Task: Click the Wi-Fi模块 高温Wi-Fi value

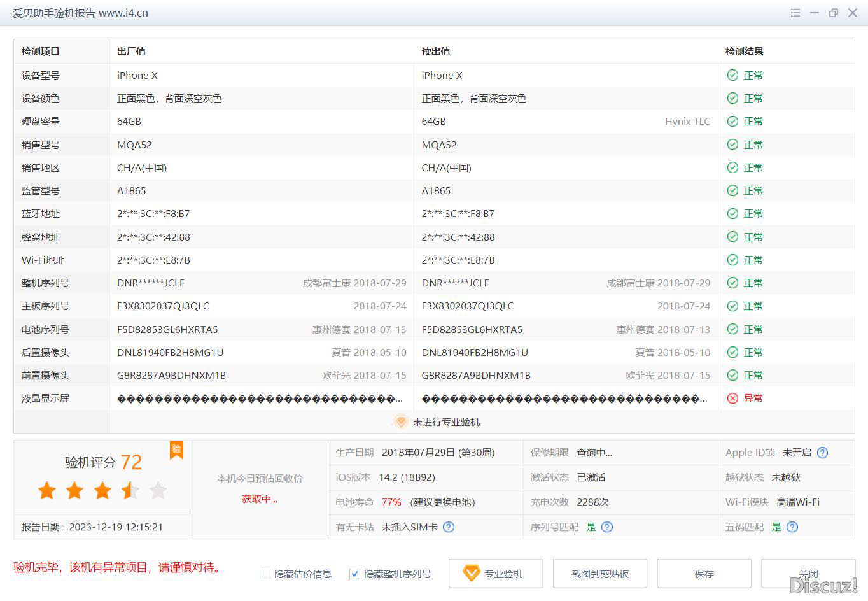Action: click(x=798, y=502)
